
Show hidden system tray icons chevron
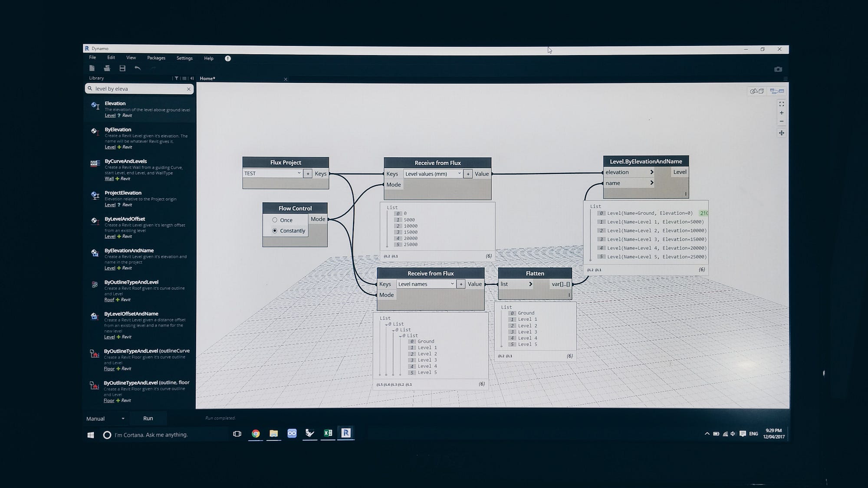click(707, 434)
